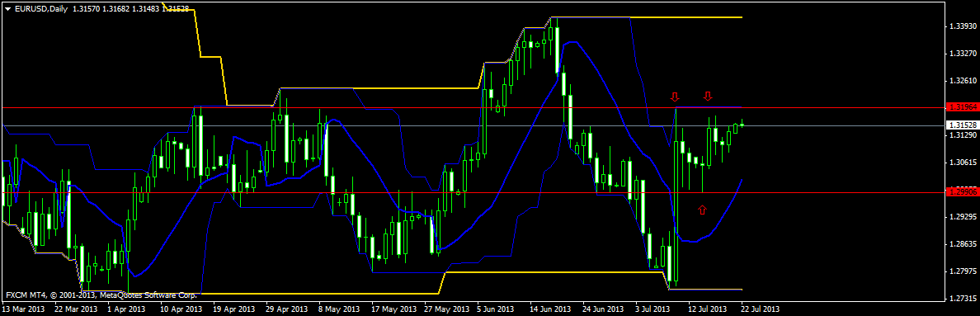Select the second red down arrow marker

708,97
